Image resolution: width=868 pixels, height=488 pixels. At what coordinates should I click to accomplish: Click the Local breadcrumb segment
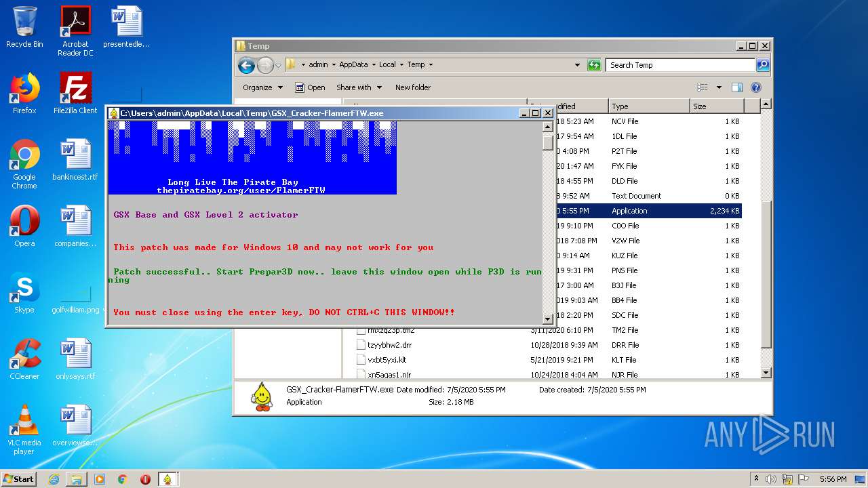click(x=387, y=65)
